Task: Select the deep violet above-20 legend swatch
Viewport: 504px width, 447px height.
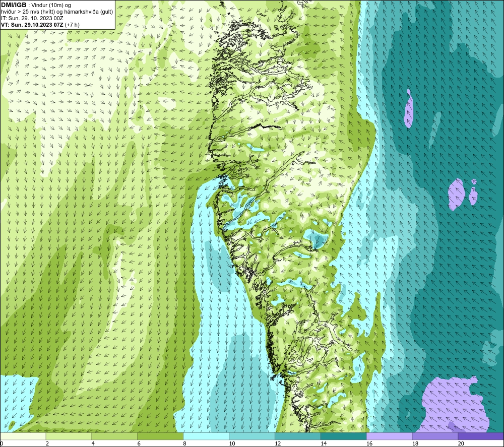Action: tap(480, 436)
